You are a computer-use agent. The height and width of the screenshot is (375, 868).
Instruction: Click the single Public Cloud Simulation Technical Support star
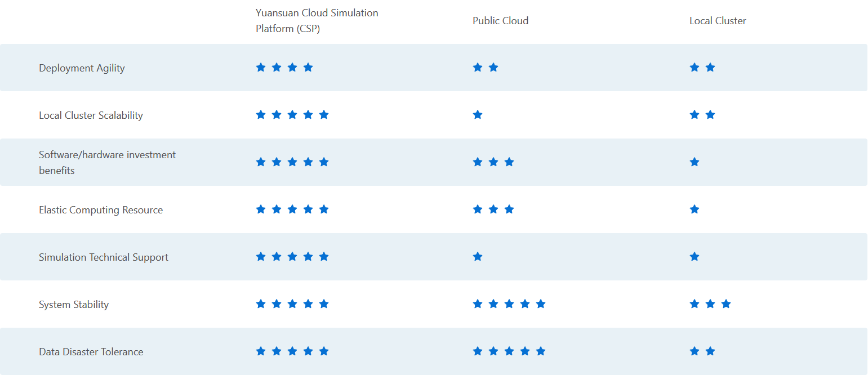[x=478, y=257]
